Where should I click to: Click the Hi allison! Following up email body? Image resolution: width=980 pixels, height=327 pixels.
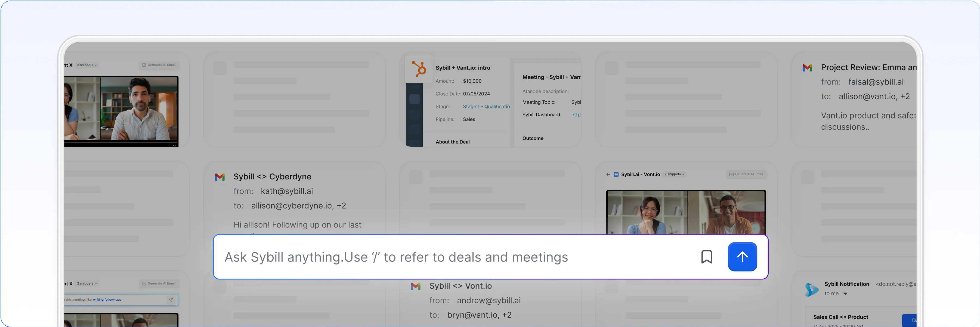pos(297,225)
